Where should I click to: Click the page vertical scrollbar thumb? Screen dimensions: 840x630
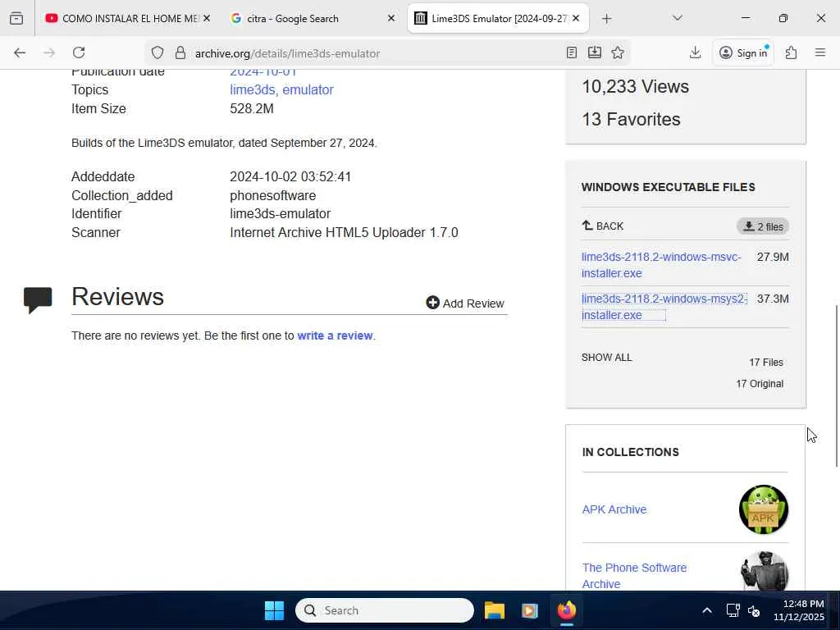point(836,386)
